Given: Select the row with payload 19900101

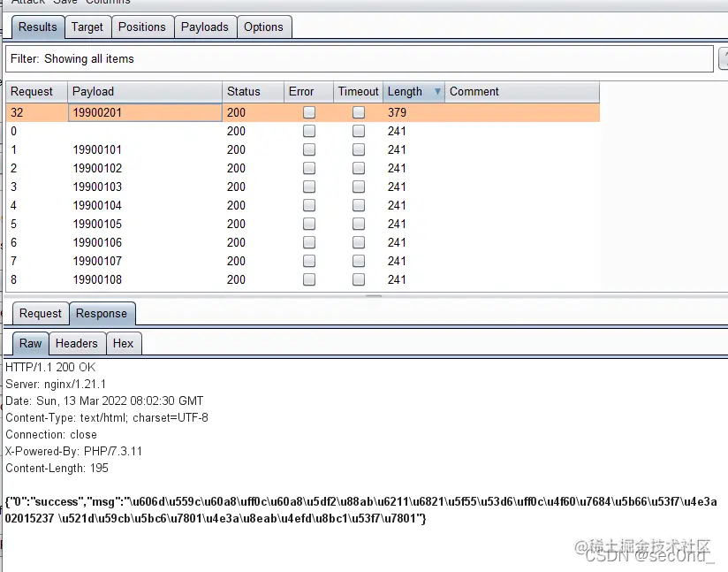Looking at the screenshot, I should coord(303,149).
